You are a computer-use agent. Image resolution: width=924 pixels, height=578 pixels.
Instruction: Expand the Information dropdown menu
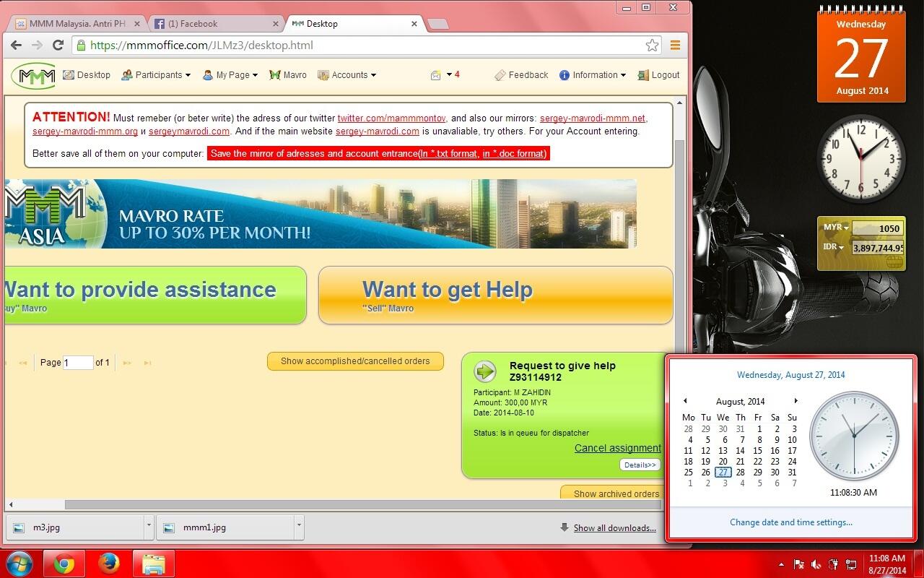click(x=593, y=75)
